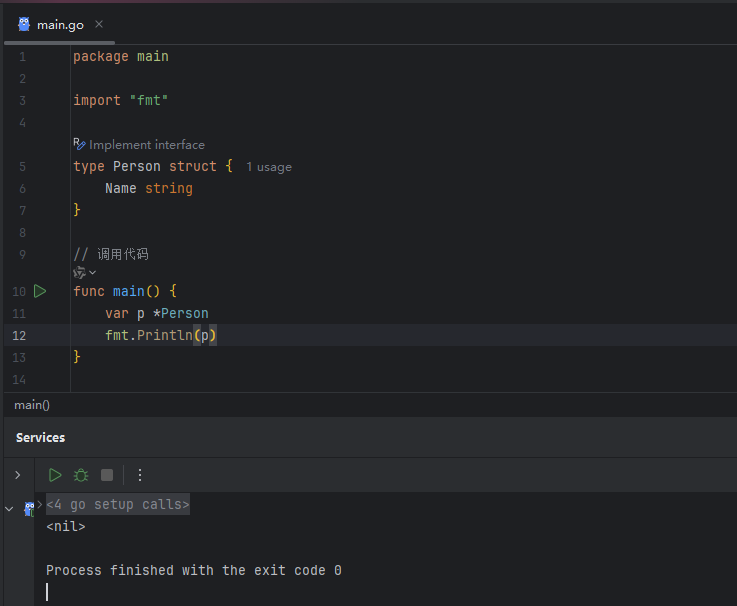
Task: Click the Person struct type name
Action: (x=137, y=166)
